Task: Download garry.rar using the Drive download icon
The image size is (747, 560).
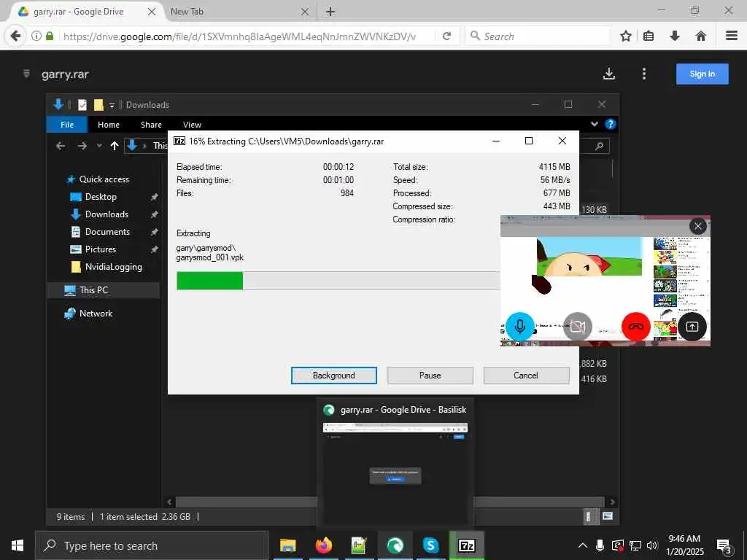Action: (609, 74)
